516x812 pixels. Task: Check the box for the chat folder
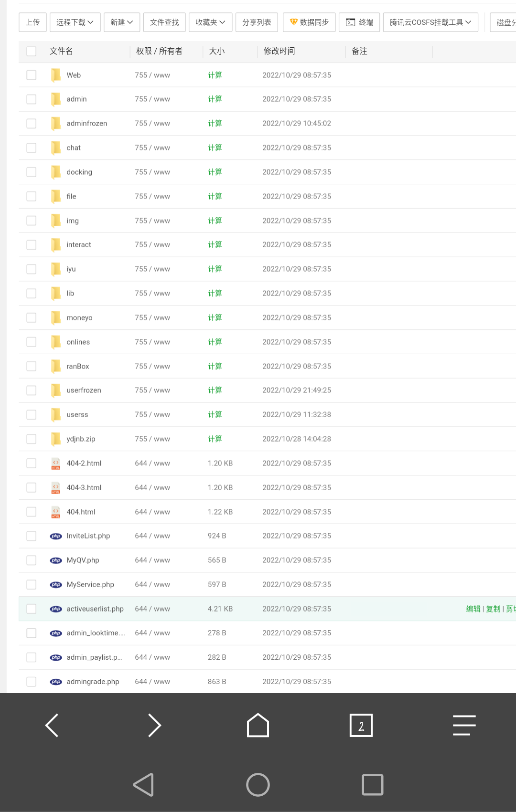click(32, 148)
